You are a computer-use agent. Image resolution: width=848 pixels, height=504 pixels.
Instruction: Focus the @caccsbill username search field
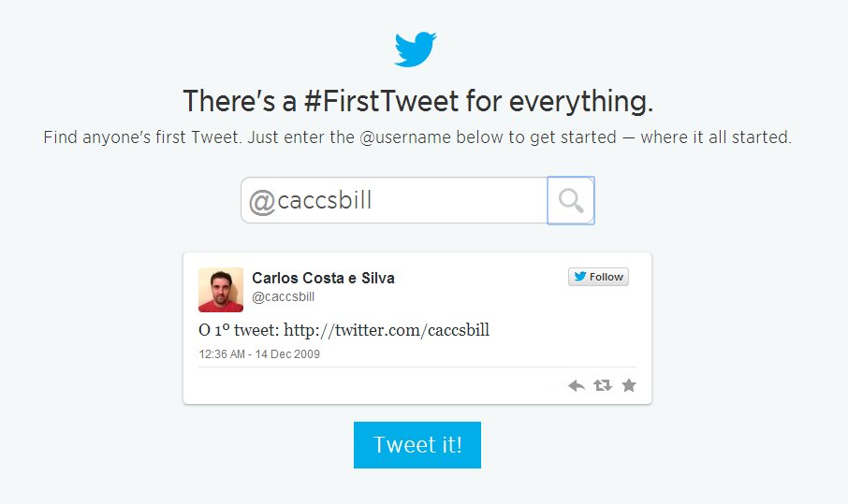[393, 200]
